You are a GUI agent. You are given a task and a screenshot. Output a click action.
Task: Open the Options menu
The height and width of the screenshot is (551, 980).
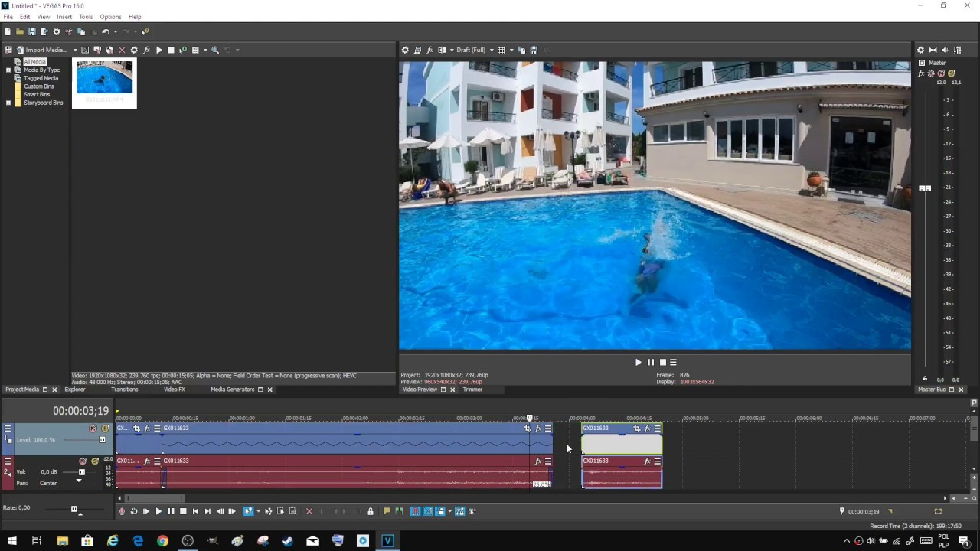[110, 17]
